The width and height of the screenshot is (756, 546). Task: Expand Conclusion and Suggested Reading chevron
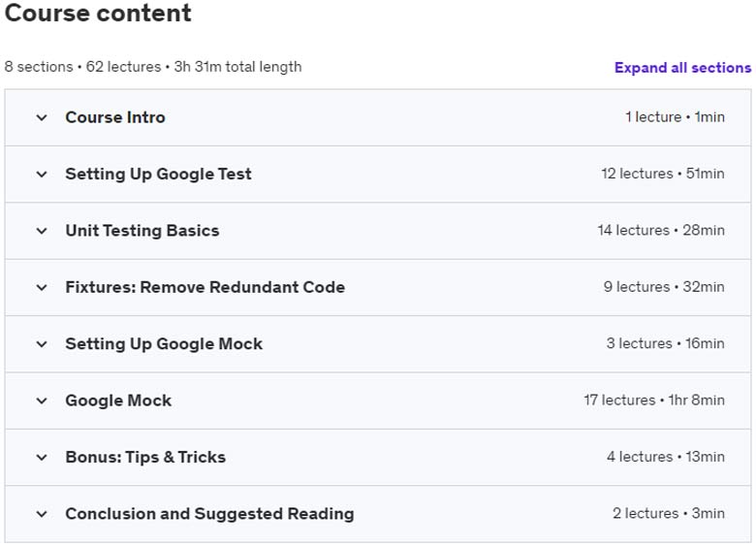42,514
